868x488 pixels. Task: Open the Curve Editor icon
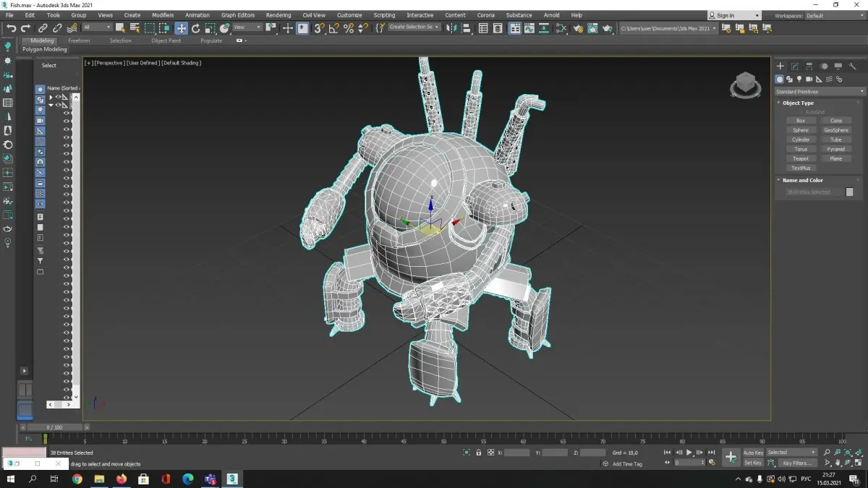pyautogui.click(x=529, y=28)
